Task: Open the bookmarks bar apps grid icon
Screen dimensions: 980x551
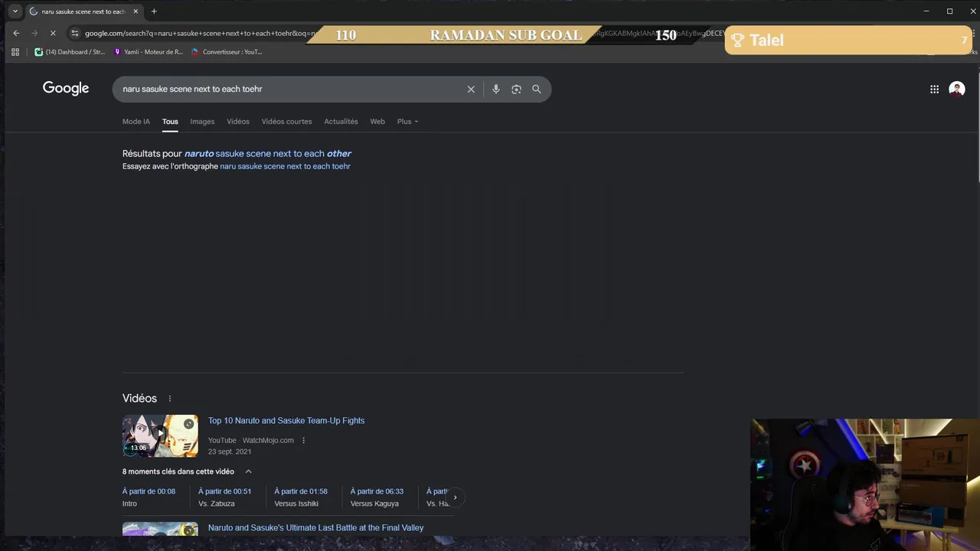Action: (15, 52)
